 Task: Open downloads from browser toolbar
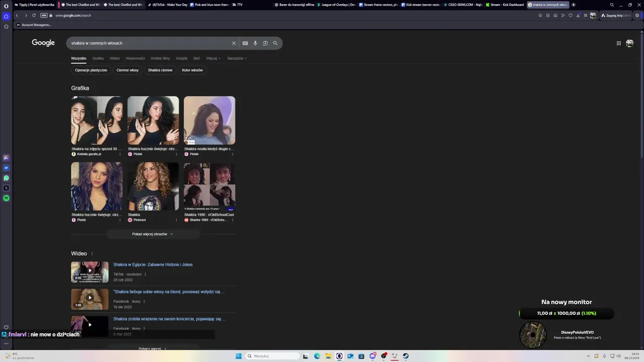578,16
